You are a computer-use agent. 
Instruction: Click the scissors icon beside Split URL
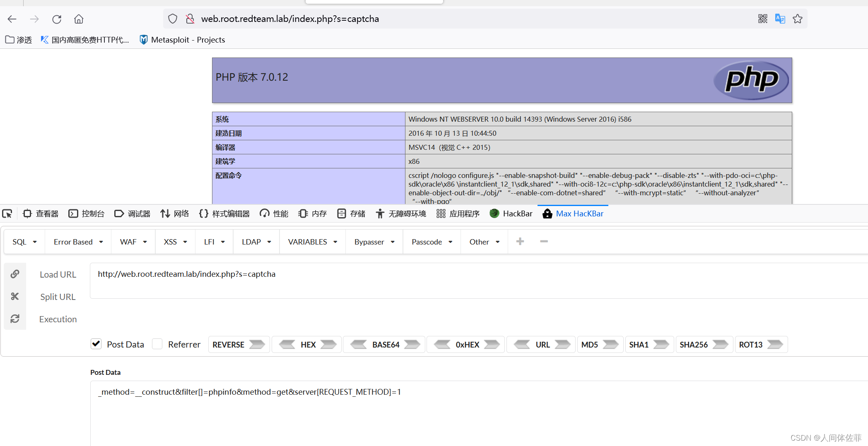coord(15,296)
